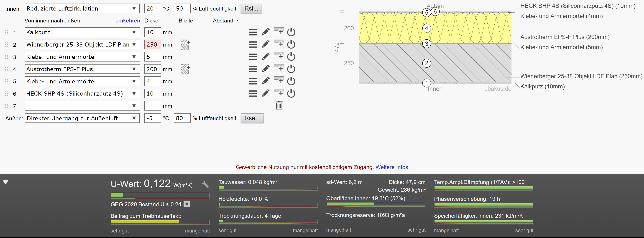Click pencil icon for HECK SHP 4S layer

266,93
